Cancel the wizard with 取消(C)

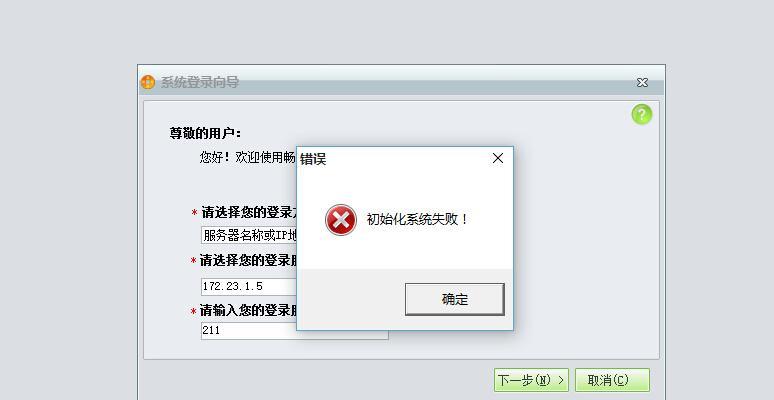point(612,380)
